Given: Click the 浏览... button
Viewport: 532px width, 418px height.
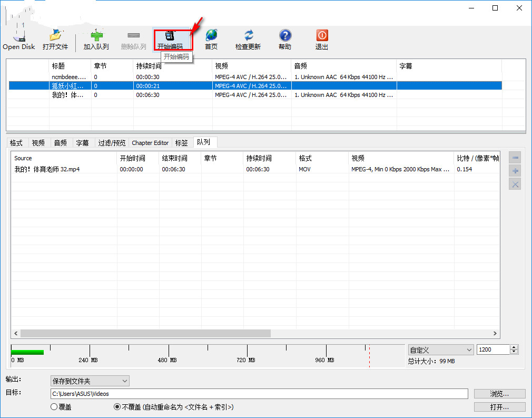Looking at the screenshot, I should point(499,394).
